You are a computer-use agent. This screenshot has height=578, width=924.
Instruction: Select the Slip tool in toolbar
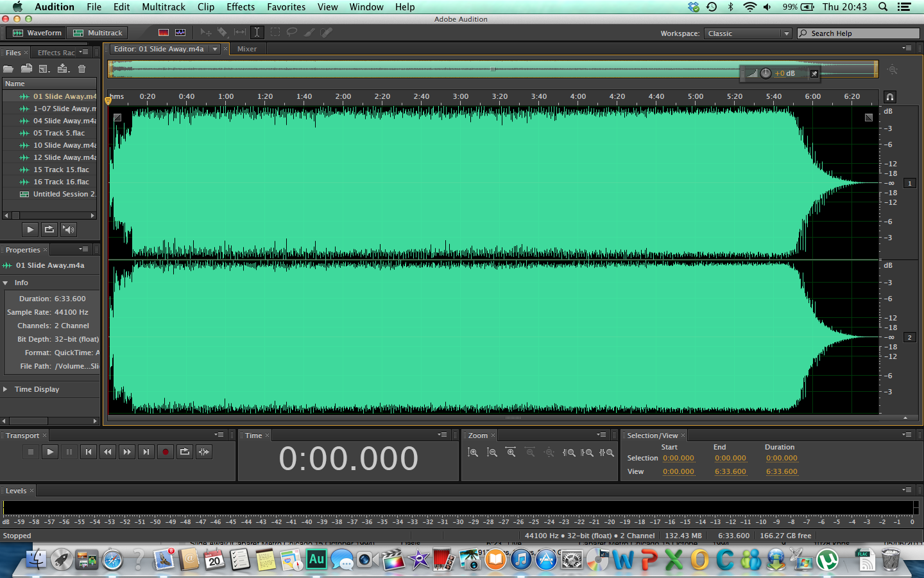239,32
